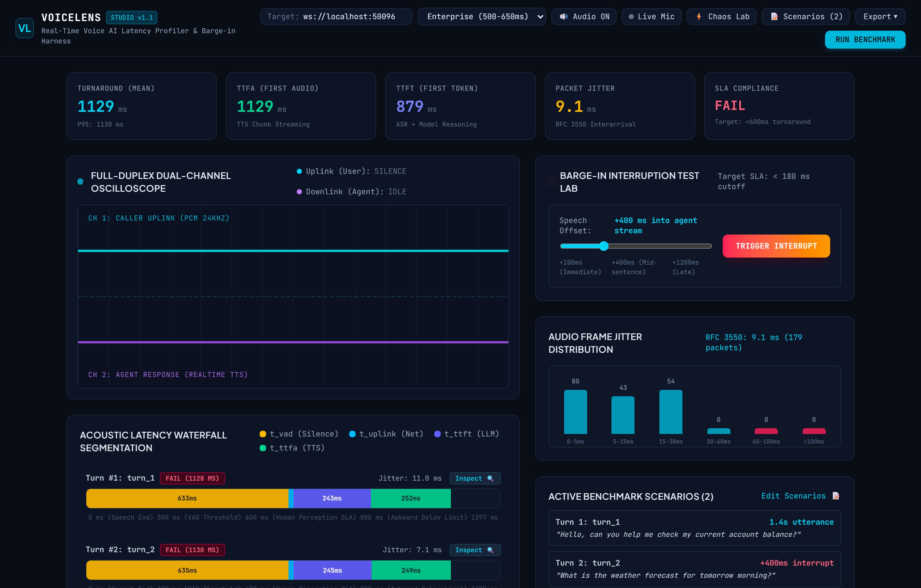The height and width of the screenshot is (588, 921).
Task: Inspect Turn #1 turn_1
Action: (x=475, y=478)
